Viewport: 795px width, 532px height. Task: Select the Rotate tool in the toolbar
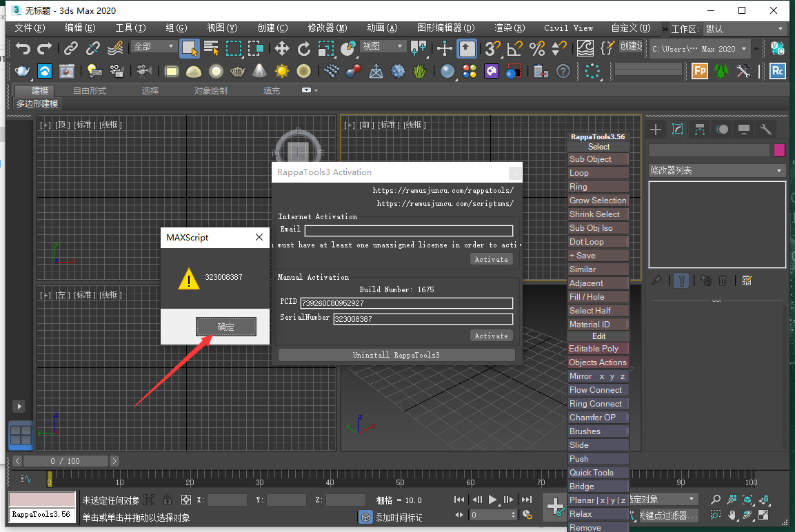pyautogui.click(x=304, y=49)
